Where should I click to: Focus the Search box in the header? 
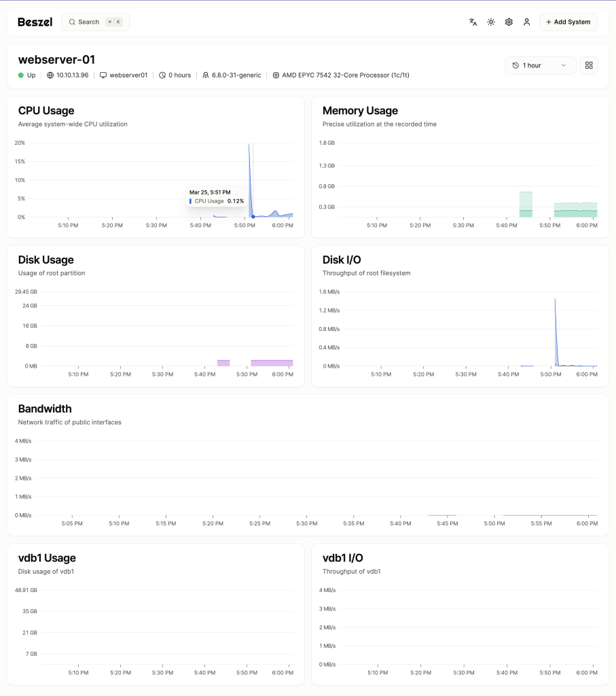[x=95, y=22]
